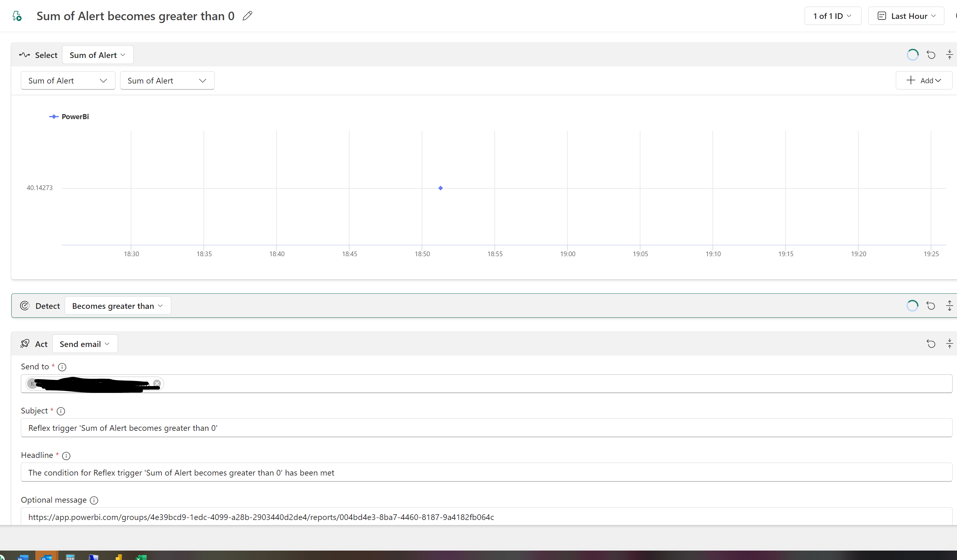The image size is (957, 560).
Task: Click the Reflex trigger icon beside the title
Action: (x=17, y=16)
